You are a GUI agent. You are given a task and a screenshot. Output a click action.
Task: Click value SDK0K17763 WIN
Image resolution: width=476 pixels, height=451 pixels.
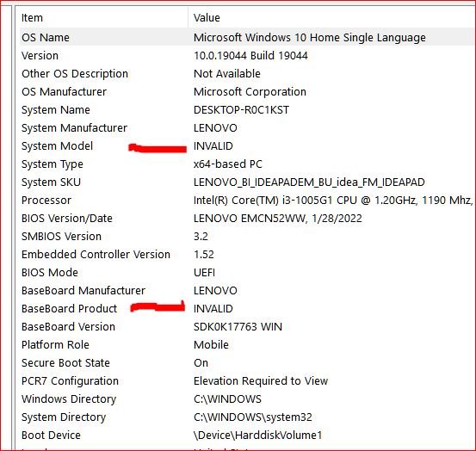click(238, 327)
